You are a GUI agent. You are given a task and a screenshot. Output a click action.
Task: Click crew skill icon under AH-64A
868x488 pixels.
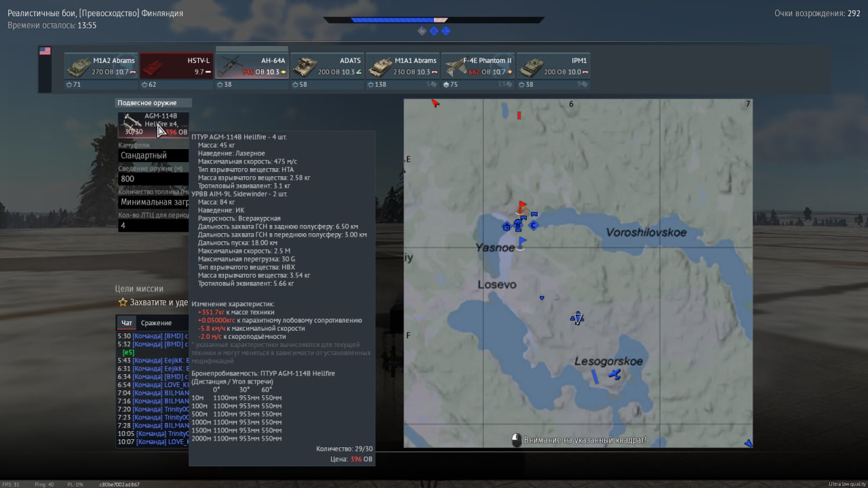click(220, 85)
